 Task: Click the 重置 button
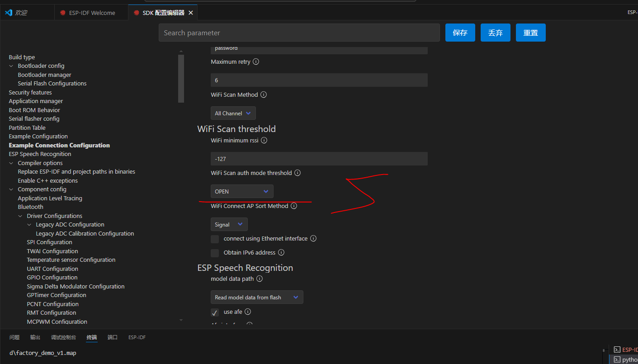click(530, 33)
